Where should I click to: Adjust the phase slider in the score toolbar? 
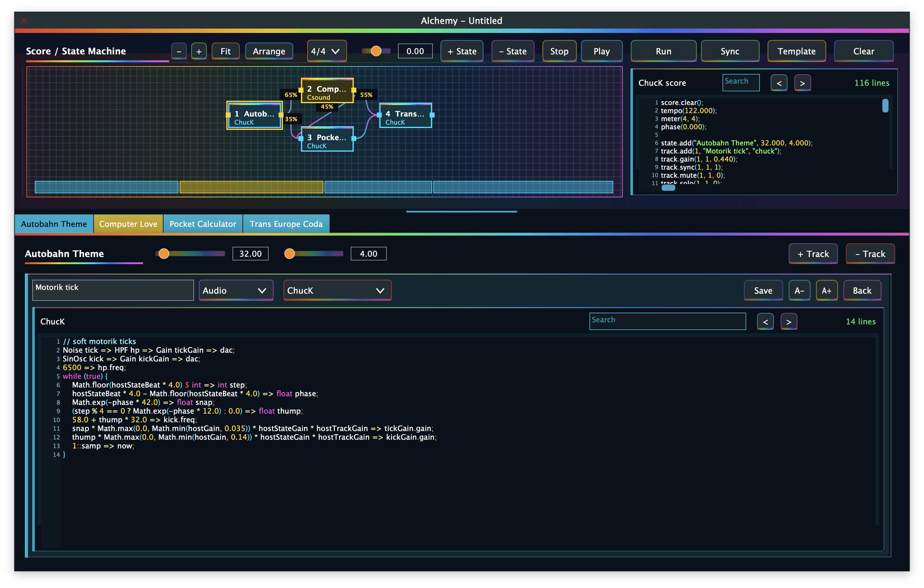click(x=376, y=51)
